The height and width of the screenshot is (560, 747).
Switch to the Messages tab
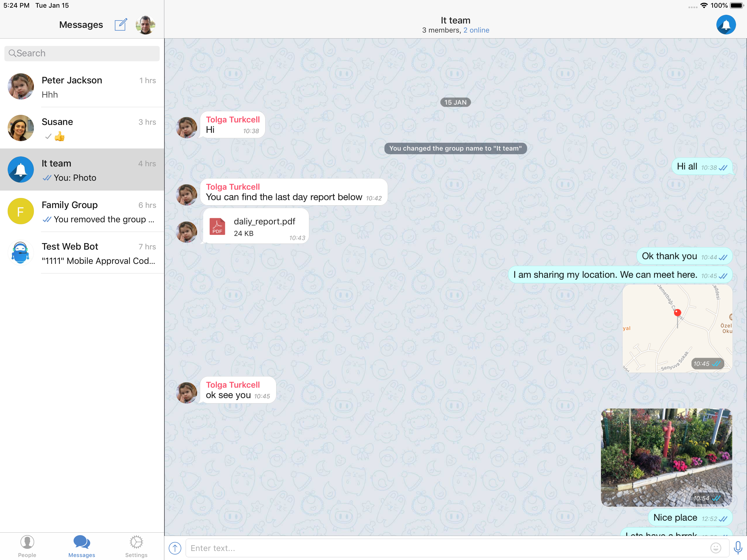click(82, 546)
